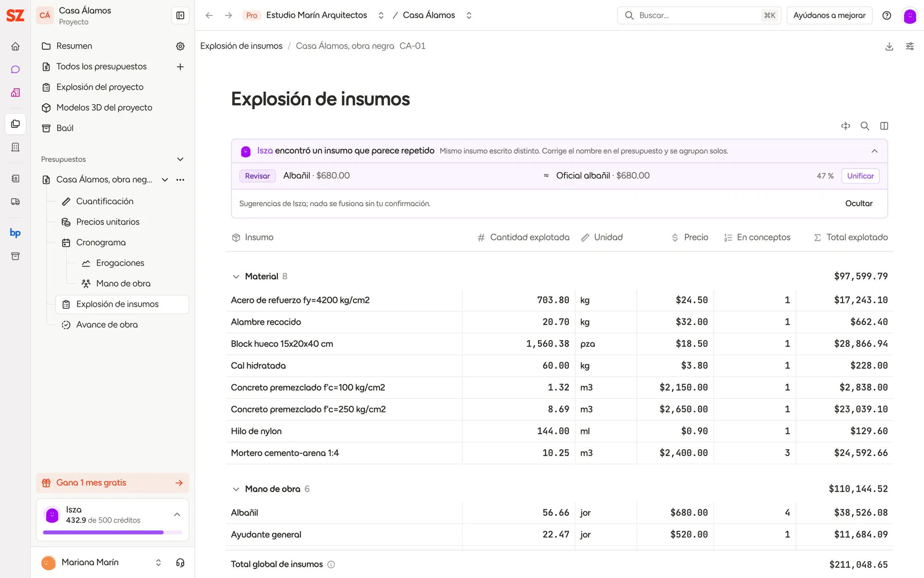Go forward with the right arrow

[229, 15]
